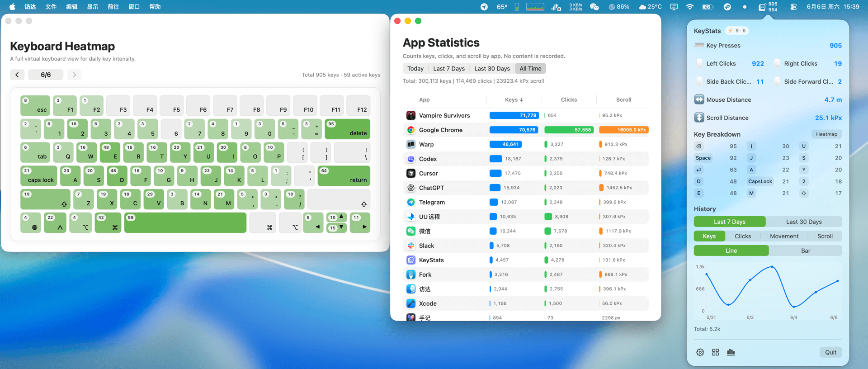Click the 访达 Finder icon in App Statistics

411,289
